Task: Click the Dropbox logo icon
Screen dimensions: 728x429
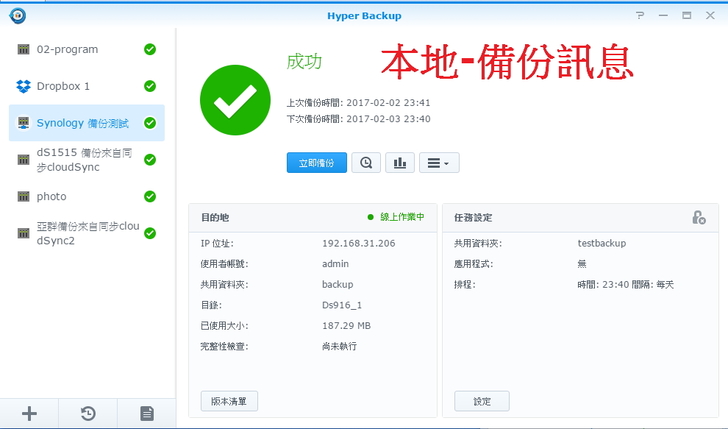Action: click(x=23, y=86)
